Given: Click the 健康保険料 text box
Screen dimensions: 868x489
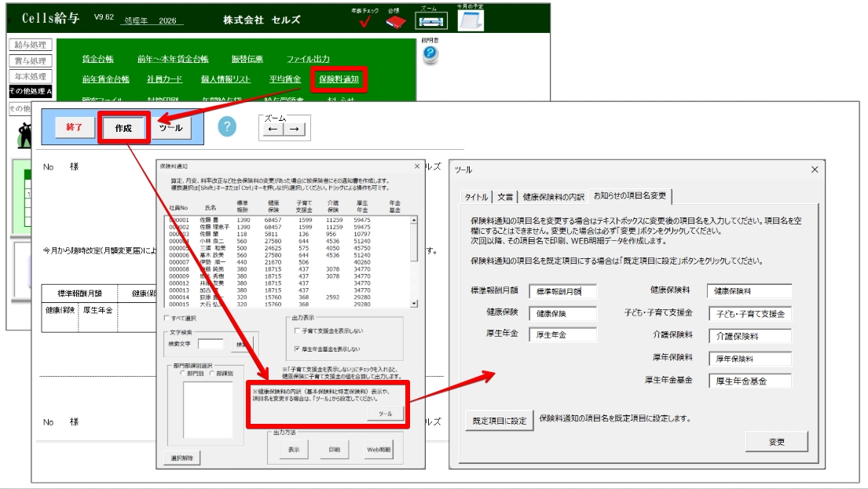Looking at the screenshot, I should (749, 291).
